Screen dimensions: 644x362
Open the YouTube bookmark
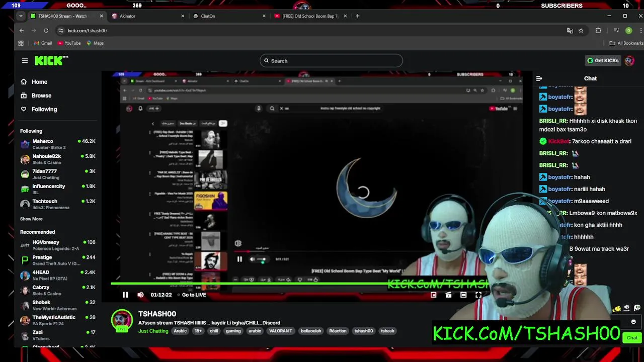[69, 43]
